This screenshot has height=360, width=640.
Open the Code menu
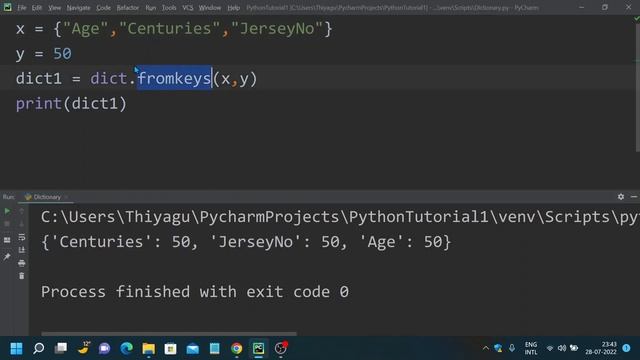pos(103,8)
